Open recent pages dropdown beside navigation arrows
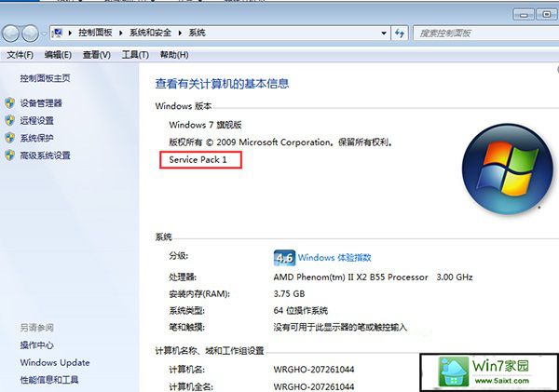Image resolution: width=559 pixels, height=392 pixels. tap(44, 34)
